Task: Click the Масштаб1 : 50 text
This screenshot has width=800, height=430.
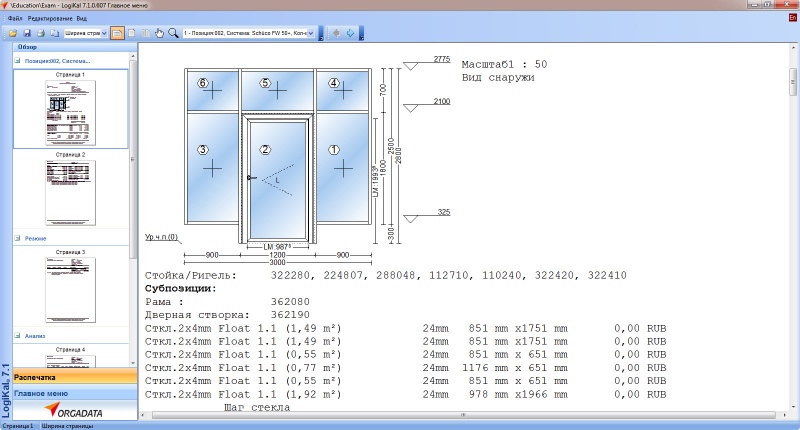Action: click(x=504, y=64)
